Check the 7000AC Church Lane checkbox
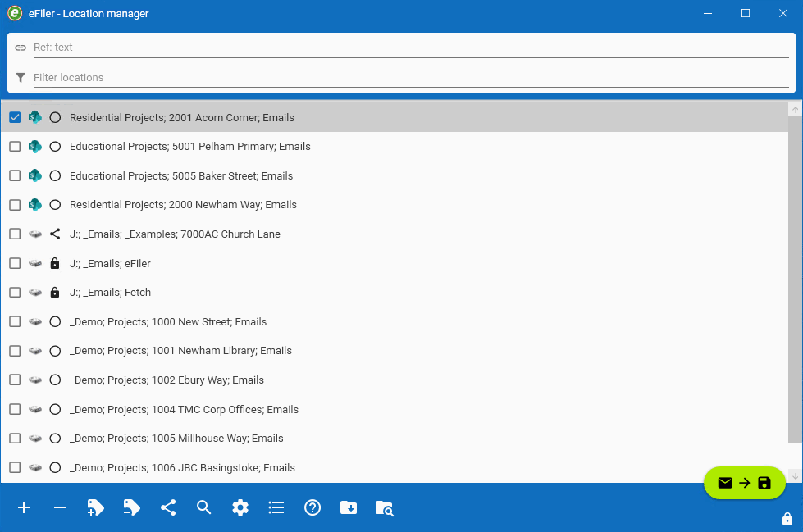Viewport: 803px width, 532px height. tap(15, 234)
